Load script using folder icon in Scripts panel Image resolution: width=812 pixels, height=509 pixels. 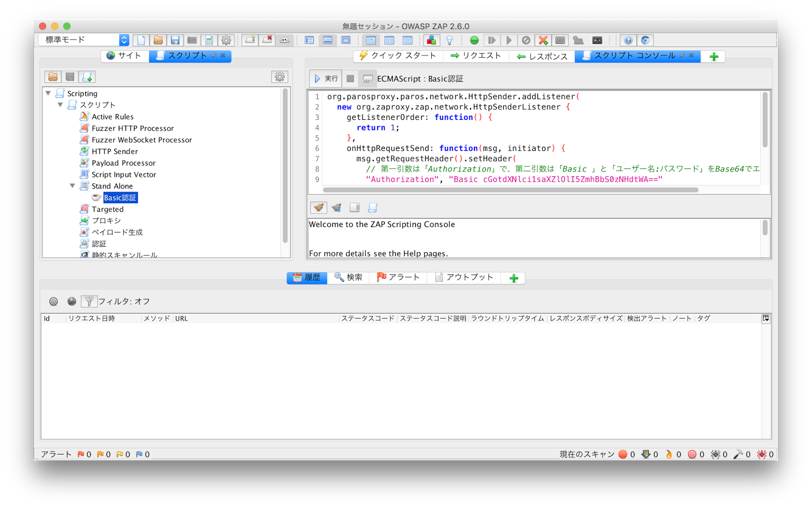(x=53, y=77)
